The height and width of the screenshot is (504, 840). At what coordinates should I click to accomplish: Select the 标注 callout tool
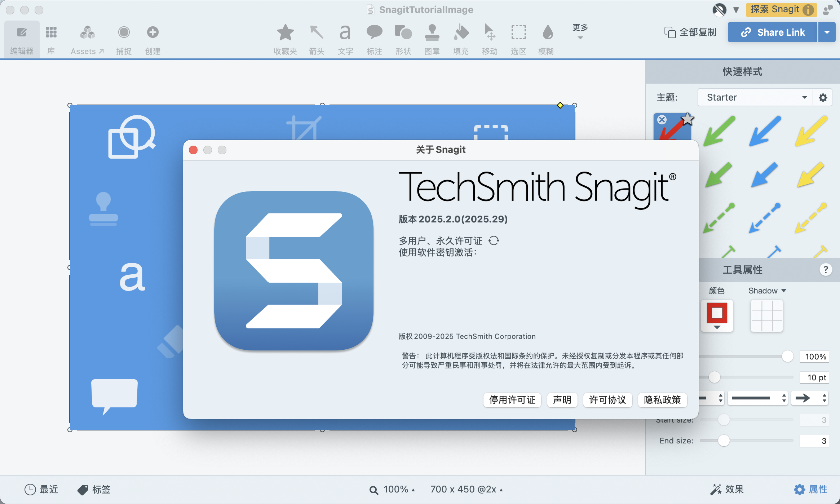click(374, 40)
